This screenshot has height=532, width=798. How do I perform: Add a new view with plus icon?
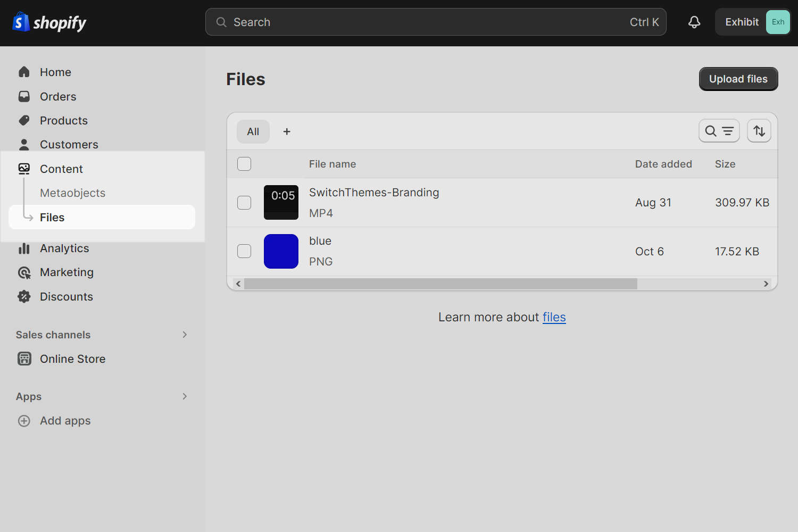point(287,131)
